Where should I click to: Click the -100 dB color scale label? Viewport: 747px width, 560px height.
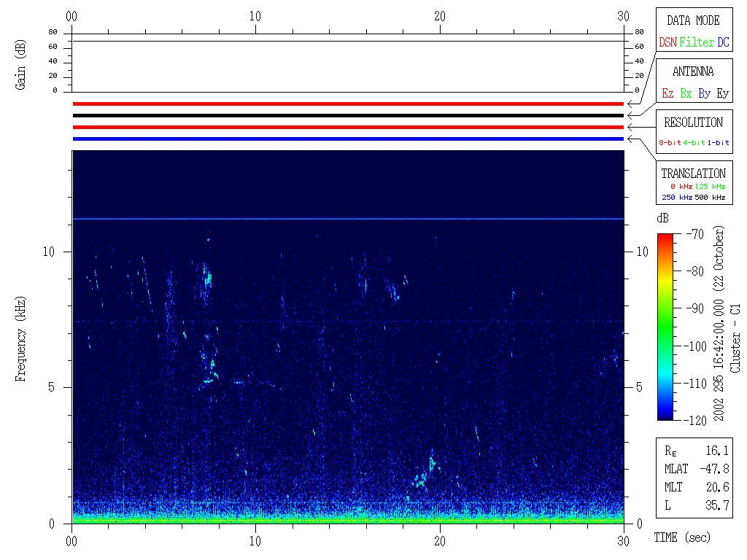pyautogui.click(x=695, y=346)
